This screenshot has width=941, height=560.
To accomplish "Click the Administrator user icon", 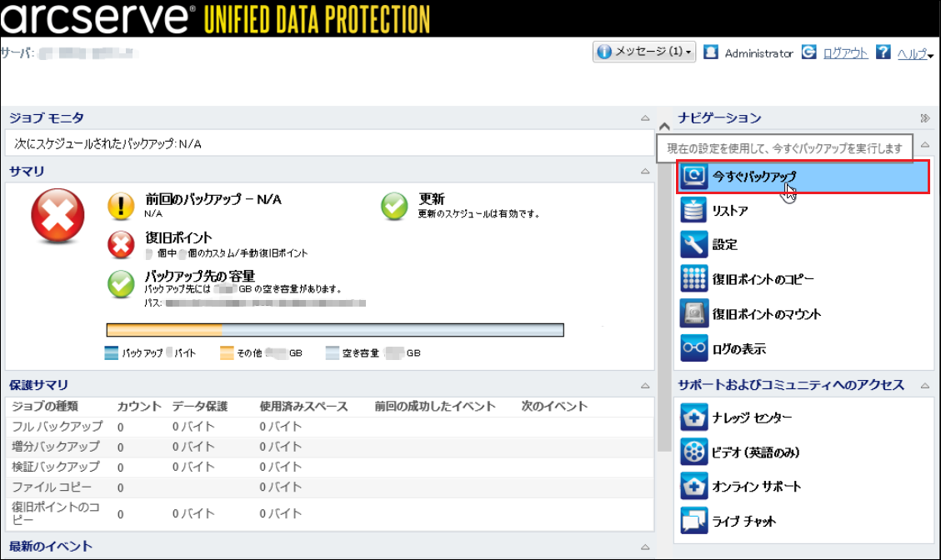I will tap(711, 52).
